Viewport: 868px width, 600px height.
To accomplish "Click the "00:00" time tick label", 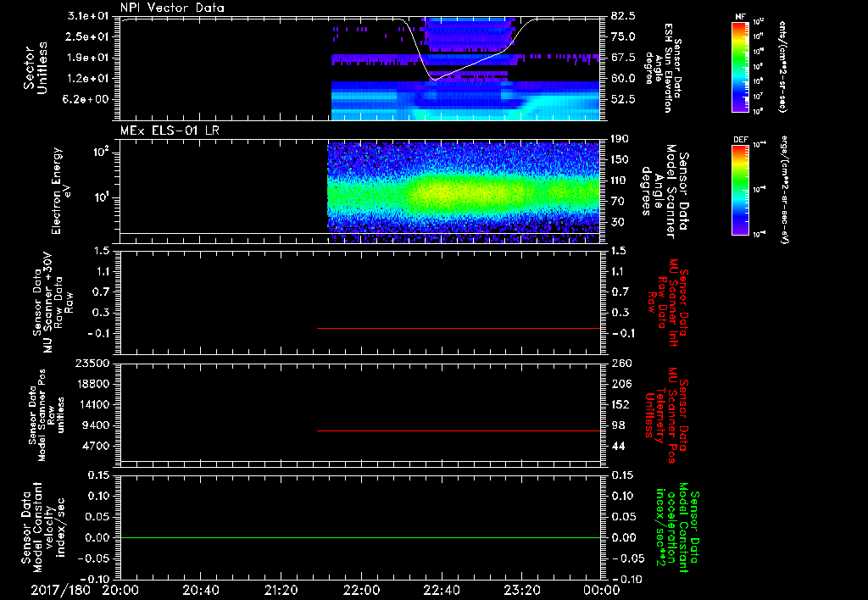I will [602, 590].
